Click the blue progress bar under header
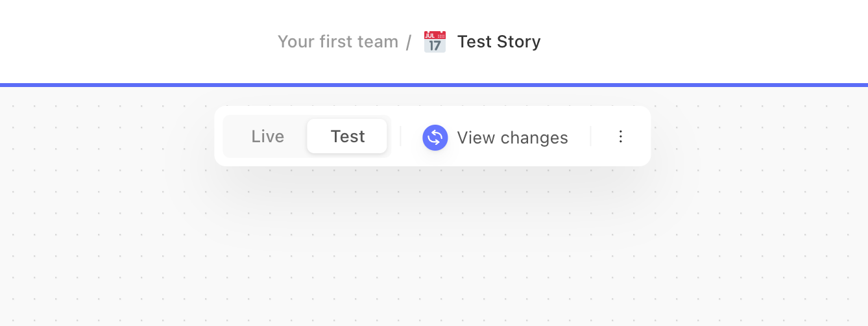The image size is (868, 326). [x=434, y=85]
